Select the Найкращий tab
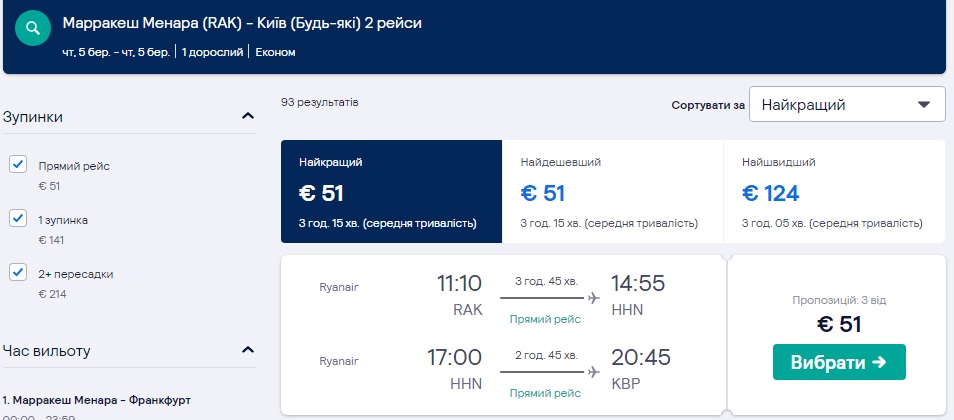 [391, 192]
